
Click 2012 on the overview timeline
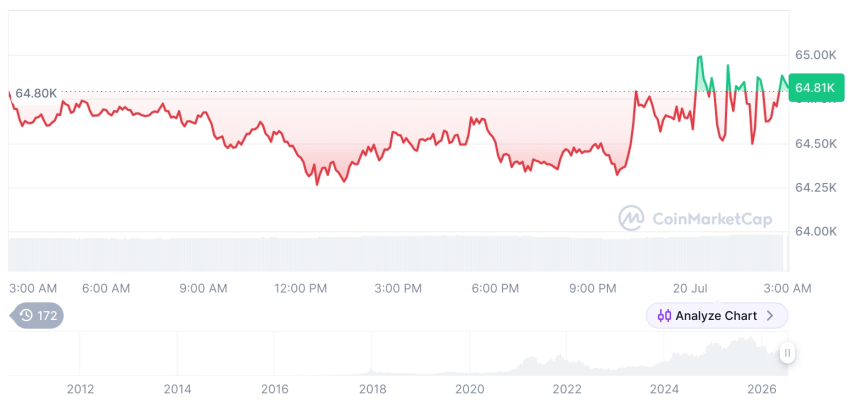click(x=81, y=389)
